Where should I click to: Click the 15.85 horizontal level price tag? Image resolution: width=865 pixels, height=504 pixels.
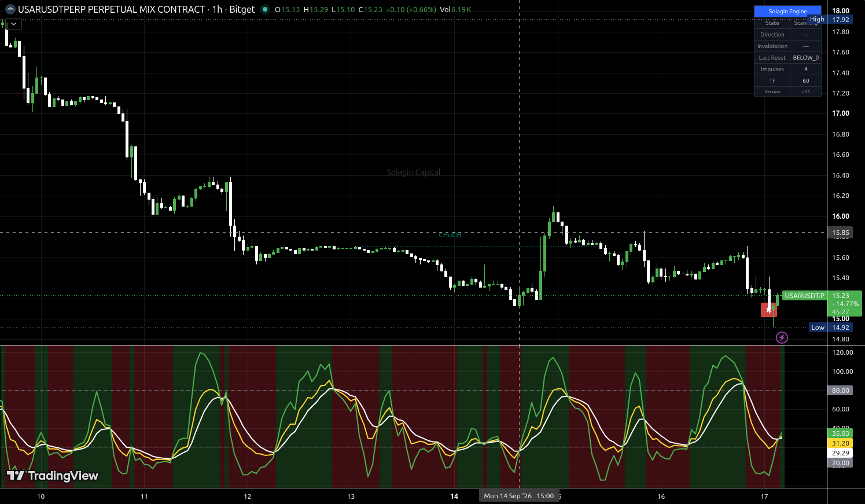(840, 233)
